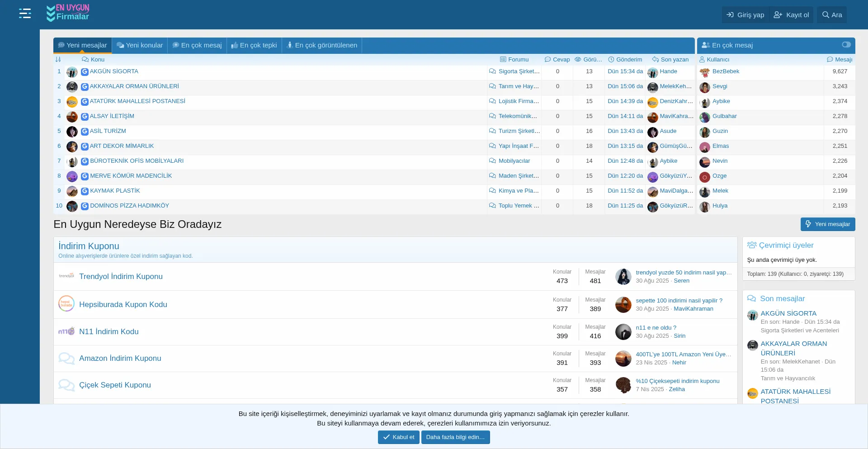Screen dimensions: 868x449
Task: Click the Kayıt ol register button
Action: click(x=791, y=15)
